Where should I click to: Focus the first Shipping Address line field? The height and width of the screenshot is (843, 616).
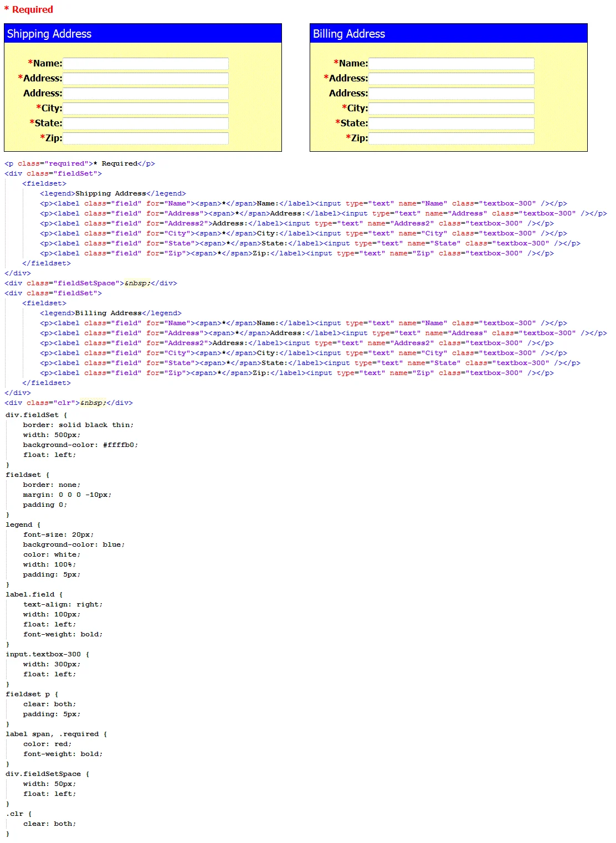coord(146,79)
